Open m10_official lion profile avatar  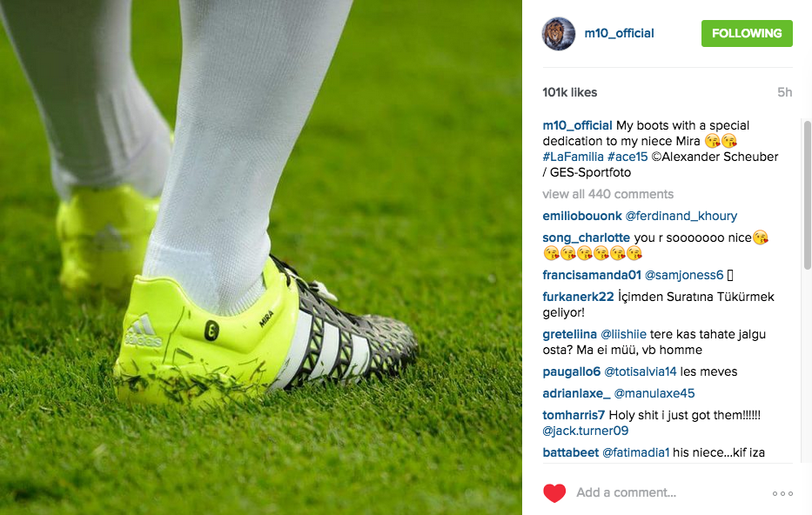(558, 34)
